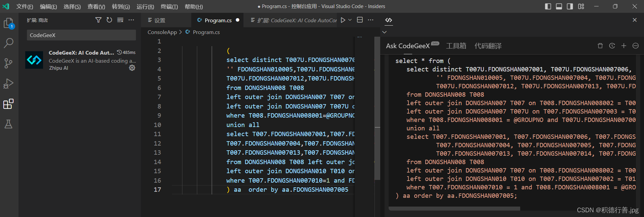The image size is (644, 217).
Task: Collapse the CodeGeeX panel chevron
Action: click(x=385, y=32)
